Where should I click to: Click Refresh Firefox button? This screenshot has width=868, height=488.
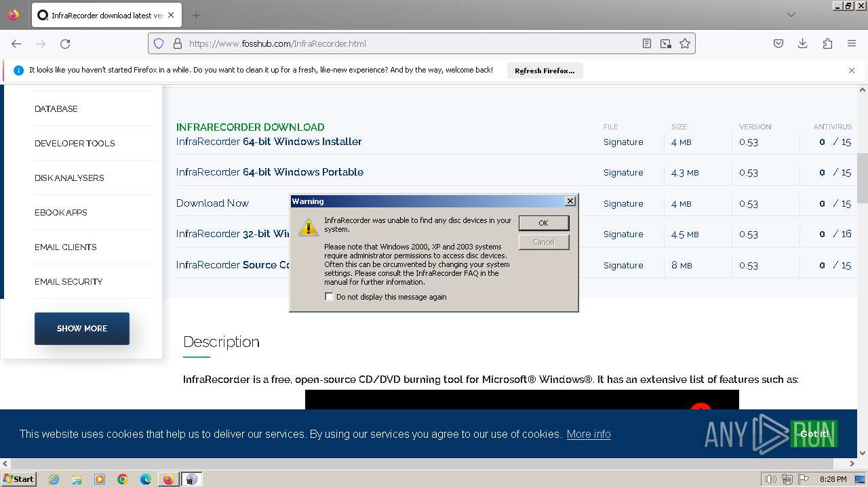(x=545, y=70)
